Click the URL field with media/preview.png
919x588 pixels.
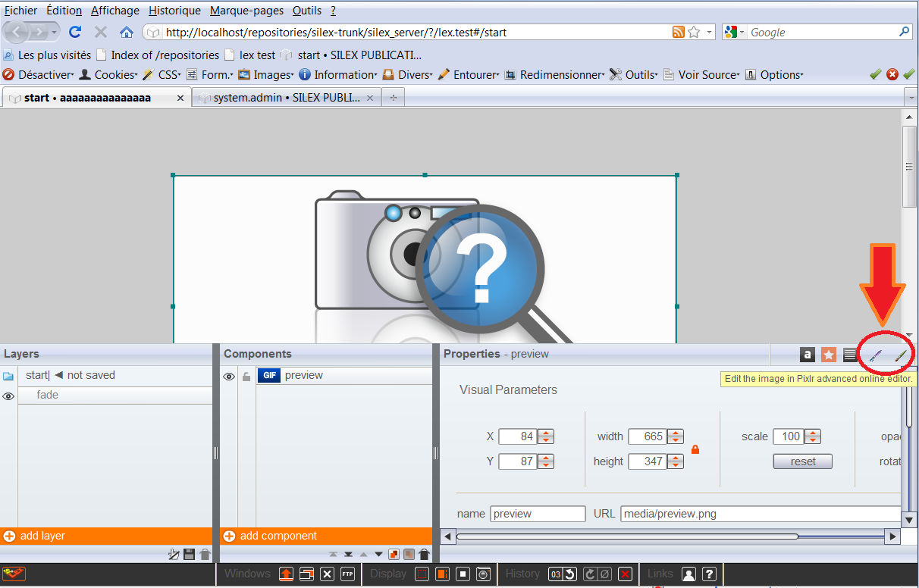[x=761, y=514]
